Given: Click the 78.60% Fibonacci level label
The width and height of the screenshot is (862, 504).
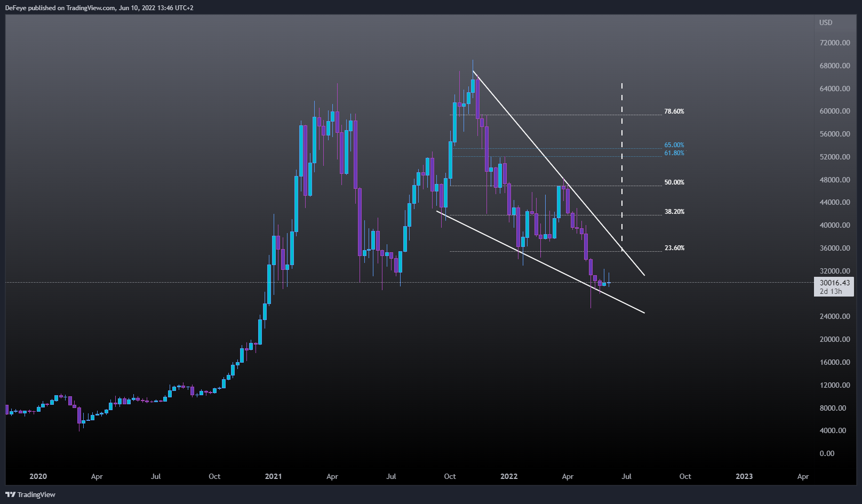Looking at the screenshot, I should click(x=674, y=111).
